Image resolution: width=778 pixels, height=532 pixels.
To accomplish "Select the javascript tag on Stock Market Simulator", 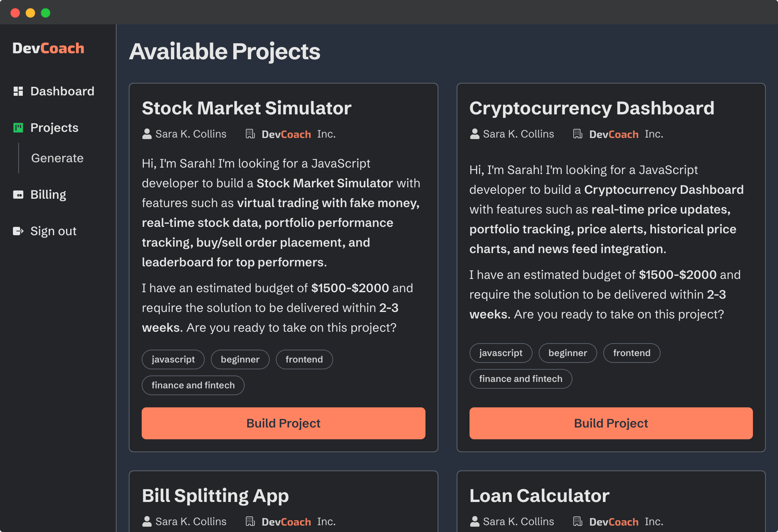I will point(173,359).
